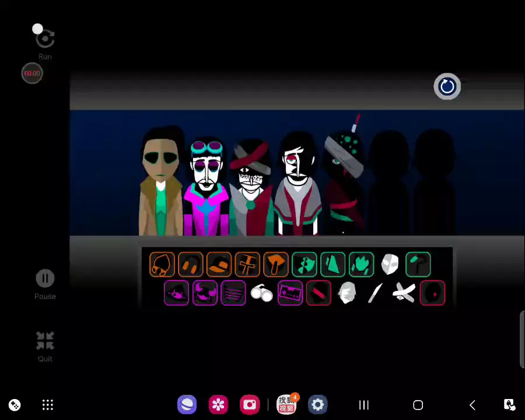Choose the white crossed bandage icon
This screenshot has height=420, width=525.
404,293
